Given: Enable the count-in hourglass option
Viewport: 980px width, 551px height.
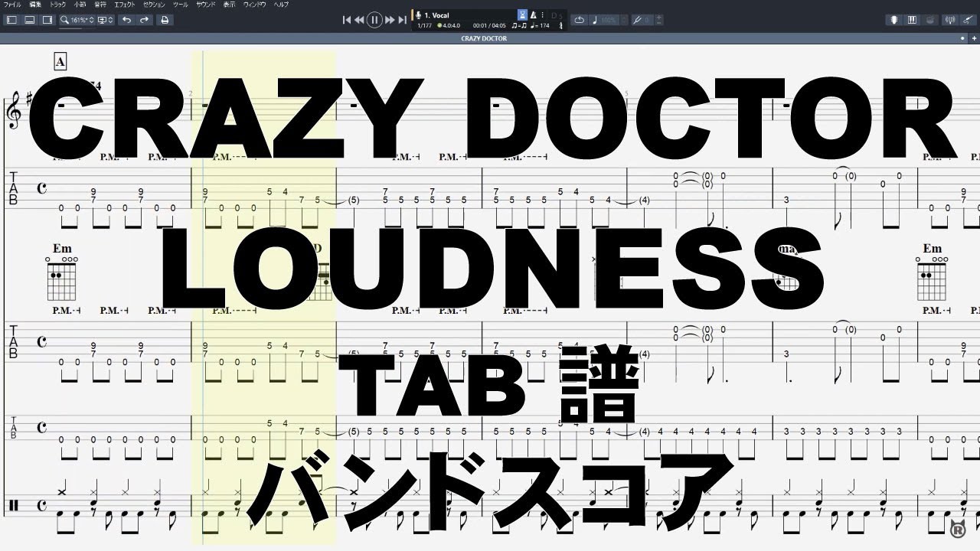Looking at the screenshot, I should 521,15.
